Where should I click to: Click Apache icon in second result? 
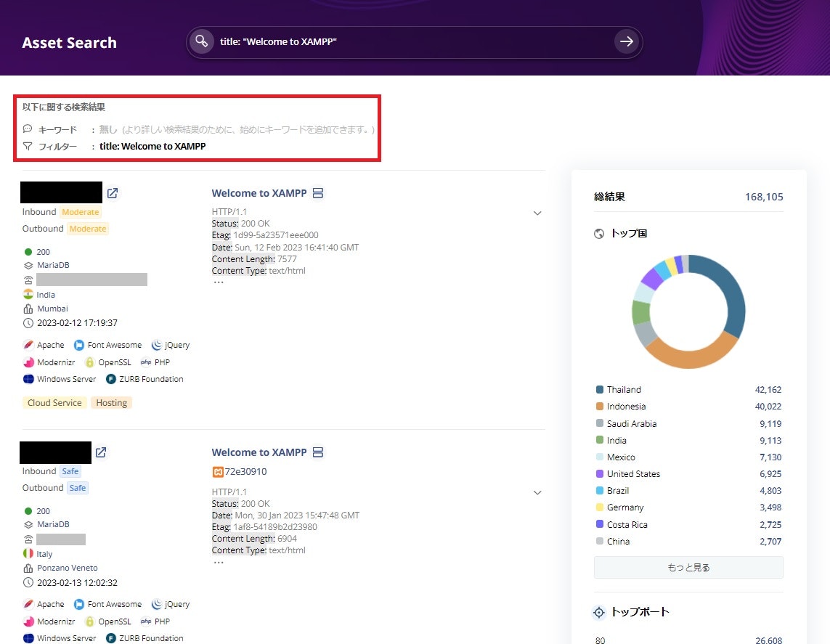pos(28,604)
